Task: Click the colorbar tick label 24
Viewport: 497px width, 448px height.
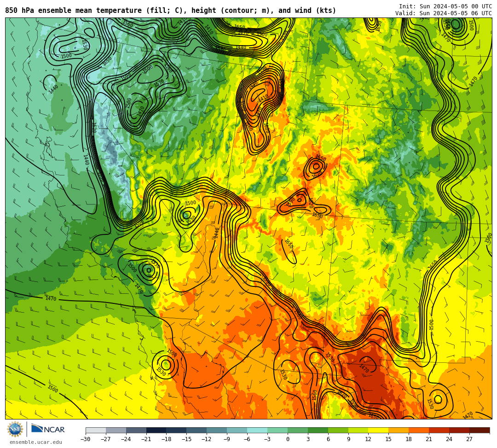Action: click(x=450, y=439)
